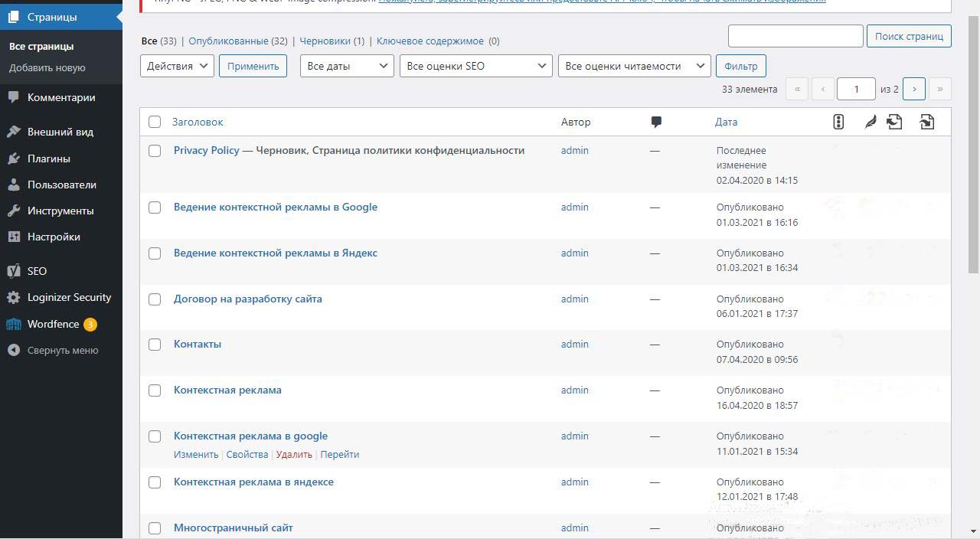Go to next page with the arrow button

tap(914, 89)
